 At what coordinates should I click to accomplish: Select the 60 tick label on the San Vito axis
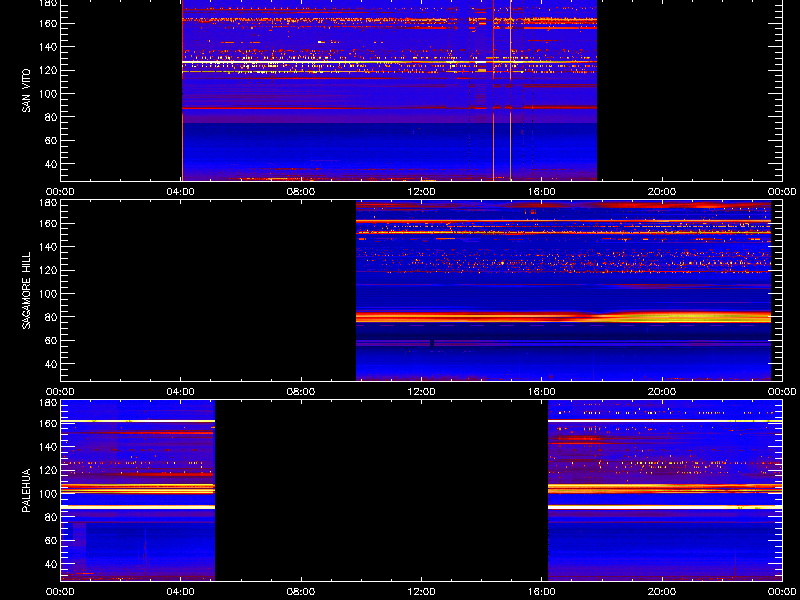[53, 141]
